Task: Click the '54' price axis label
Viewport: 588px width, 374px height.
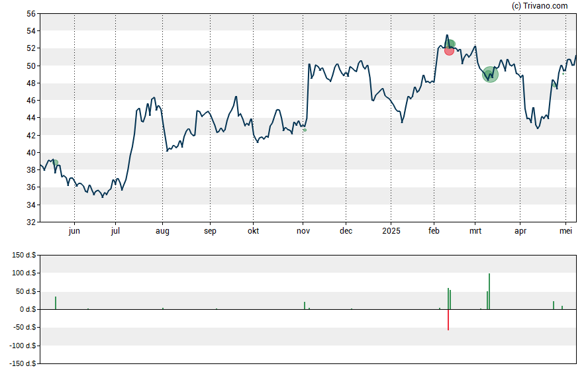Action: click(x=31, y=31)
